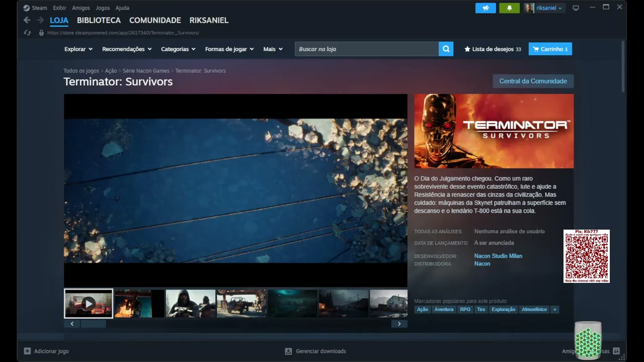Open Gerenciar downloads
Screen dimensions: 644x362
[x=321, y=351]
